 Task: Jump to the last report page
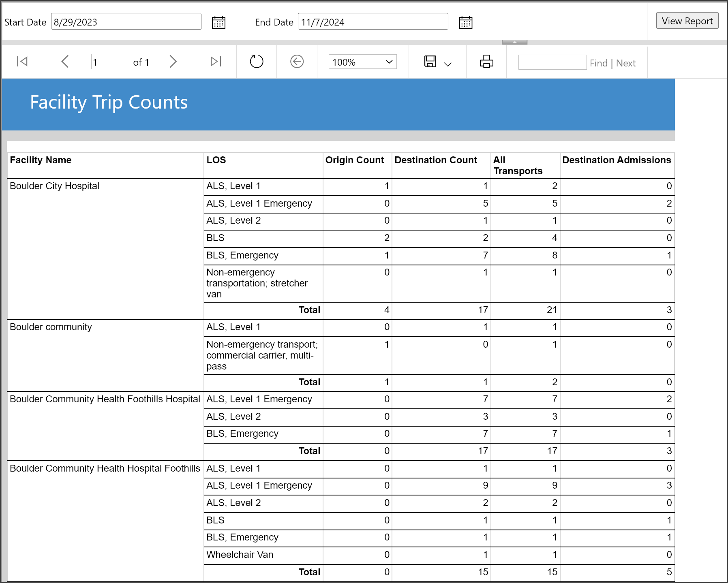[216, 62]
